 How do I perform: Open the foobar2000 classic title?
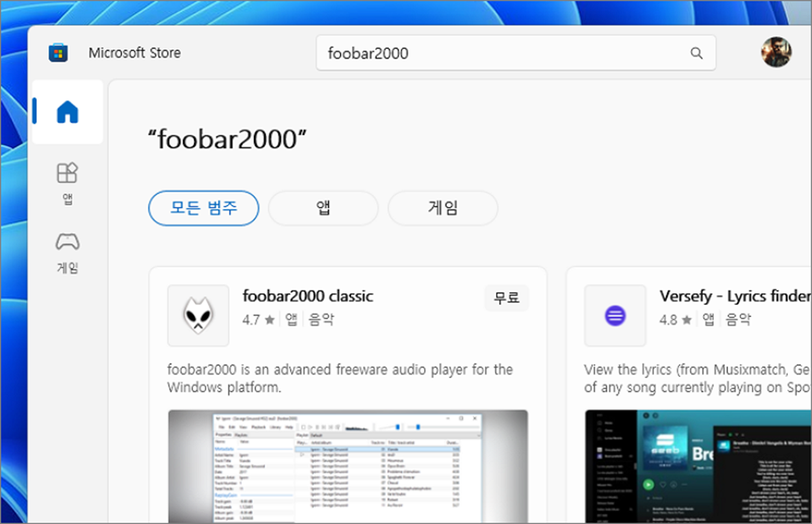click(x=308, y=296)
